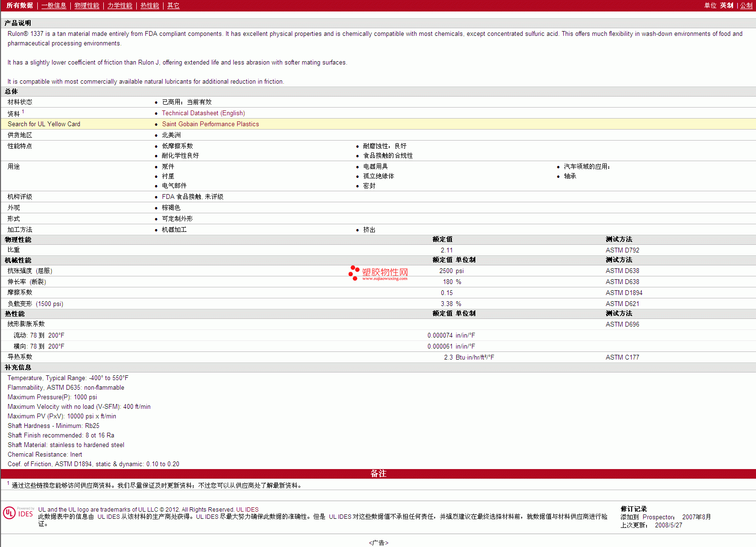This screenshot has width=756, height=547.
Task: Click the load deformation value 3.38 %
Action: click(x=451, y=304)
